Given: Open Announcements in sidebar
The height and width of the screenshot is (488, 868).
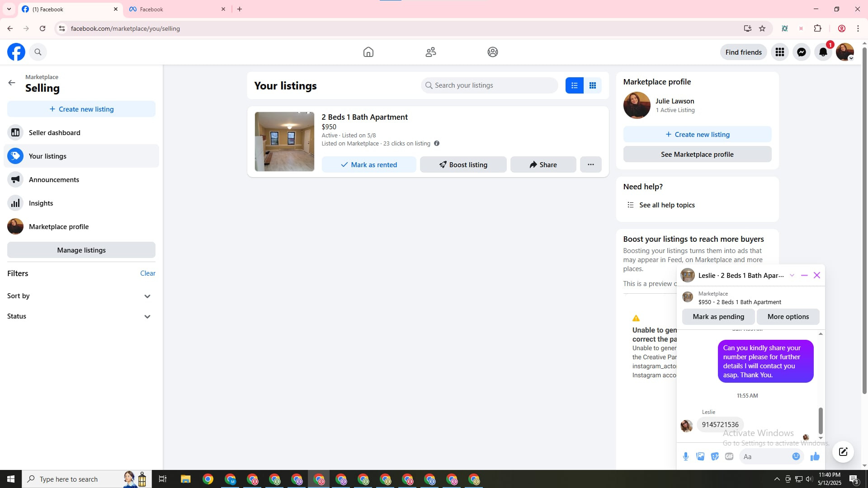Looking at the screenshot, I should (x=81, y=179).
